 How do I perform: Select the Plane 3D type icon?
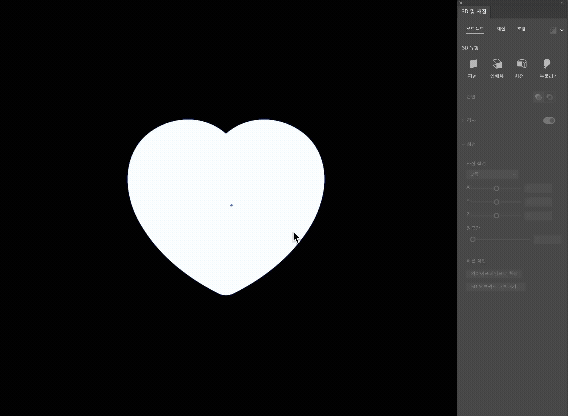(x=473, y=64)
